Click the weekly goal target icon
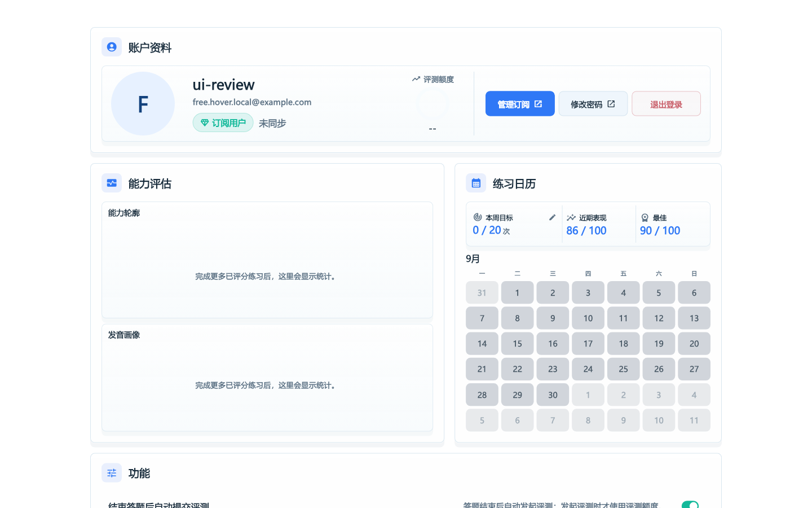The height and width of the screenshot is (508, 812). point(478,217)
